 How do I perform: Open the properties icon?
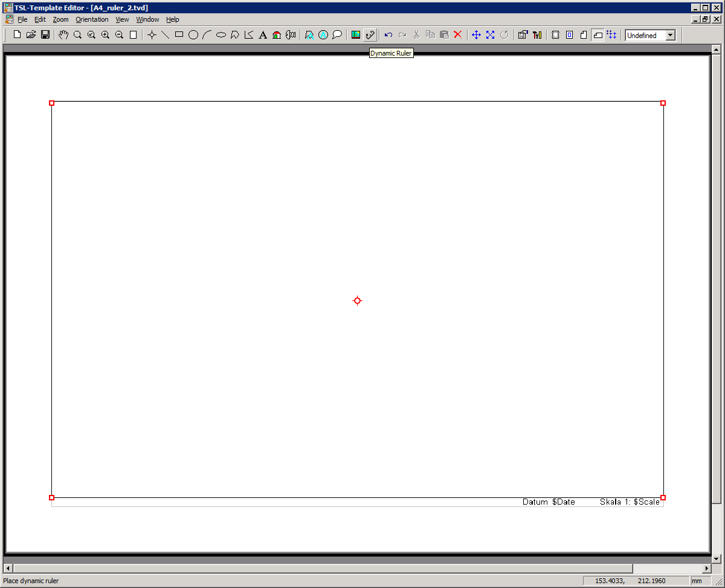tap(523, 35)
